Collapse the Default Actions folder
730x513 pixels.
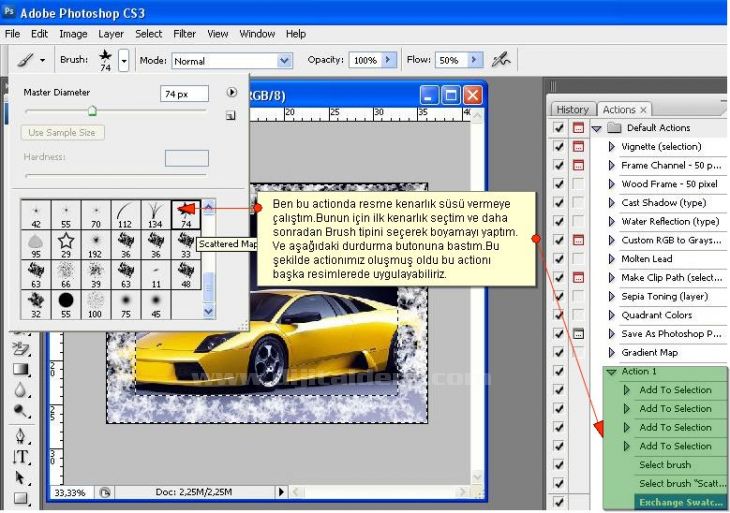pos(597,128)
